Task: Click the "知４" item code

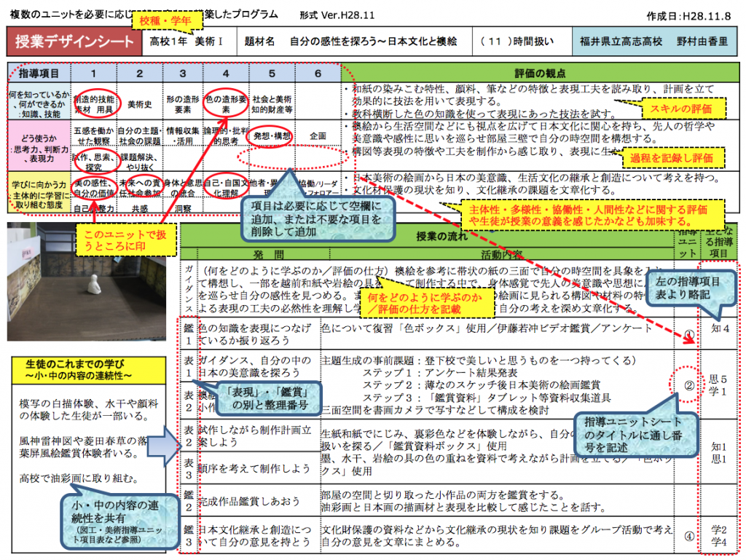Action: pos(719,328)
